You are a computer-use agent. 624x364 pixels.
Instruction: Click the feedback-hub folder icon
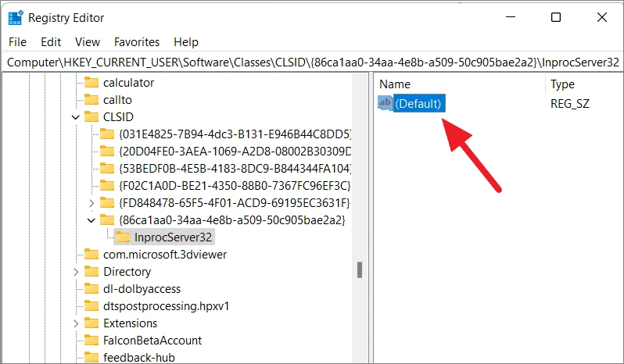(x=91, y=357)
